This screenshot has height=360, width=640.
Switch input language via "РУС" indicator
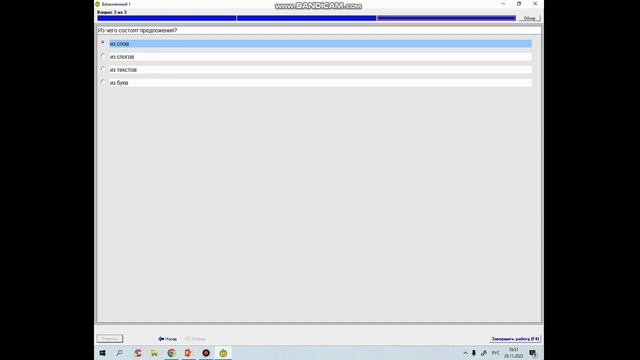[x=496, y=353]
